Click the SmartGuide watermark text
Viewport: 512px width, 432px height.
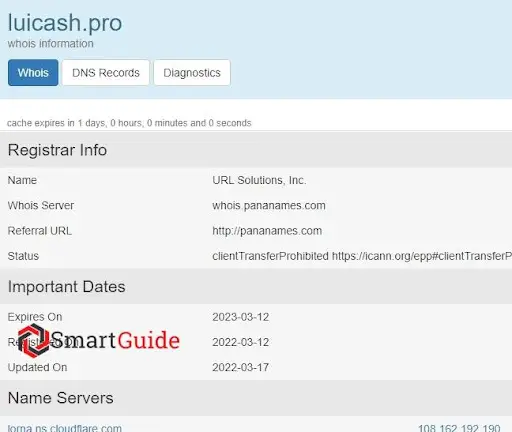[115, 340]
